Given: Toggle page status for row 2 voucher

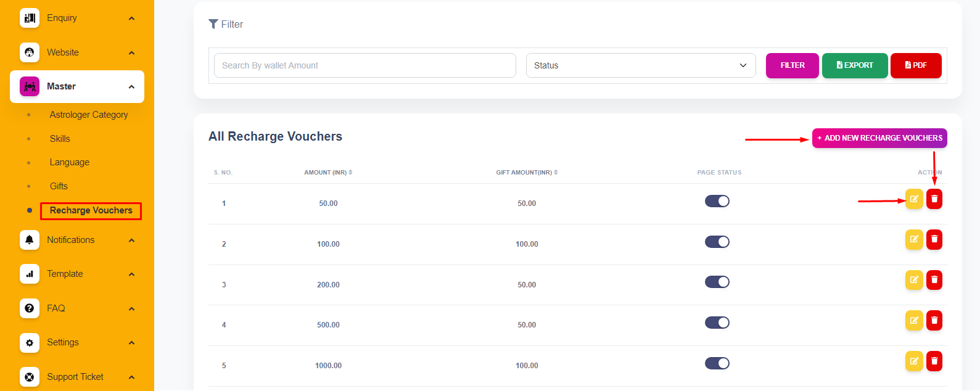Looking at the screenshot, I should point(717,242).
